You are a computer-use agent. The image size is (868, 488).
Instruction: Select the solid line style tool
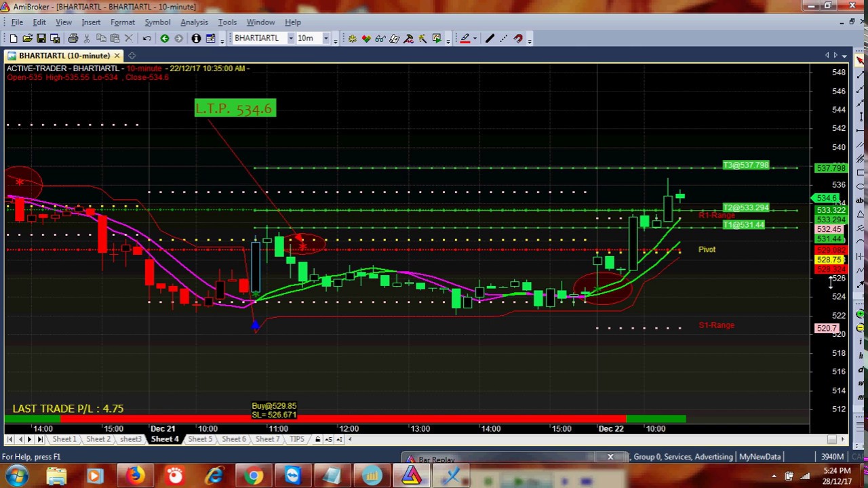[490, 39]
